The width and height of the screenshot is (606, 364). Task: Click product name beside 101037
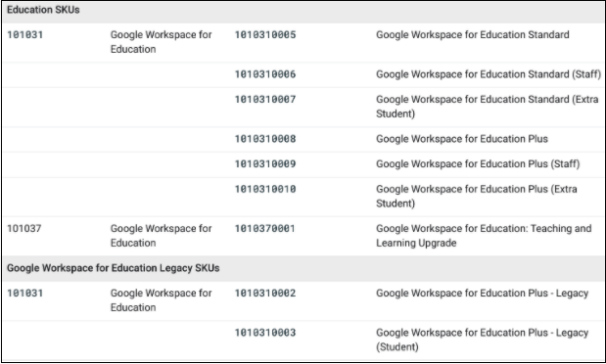coord(161,235)
